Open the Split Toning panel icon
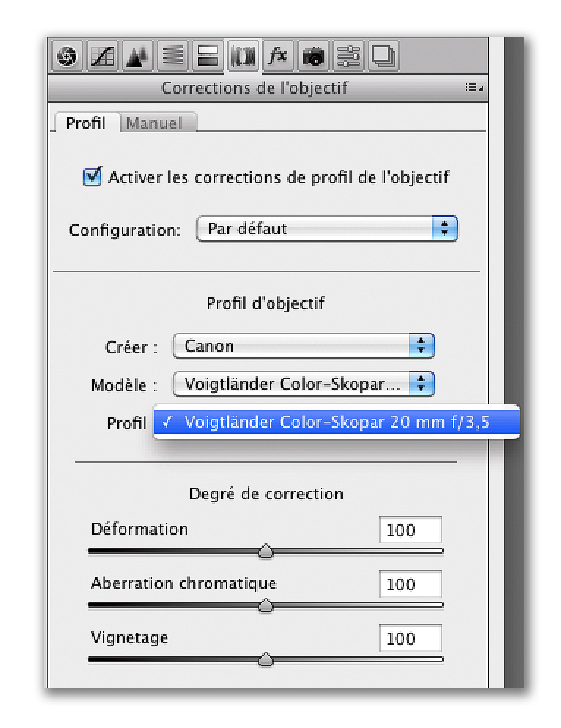Image resolution: width=561 pixels, height=728 pixels. [x=207, y=56]
